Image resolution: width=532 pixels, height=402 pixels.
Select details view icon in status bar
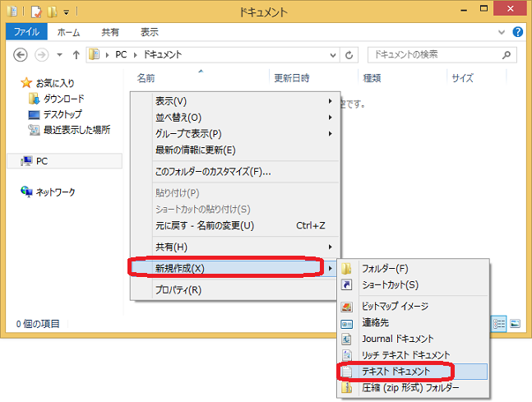[500, 324]
